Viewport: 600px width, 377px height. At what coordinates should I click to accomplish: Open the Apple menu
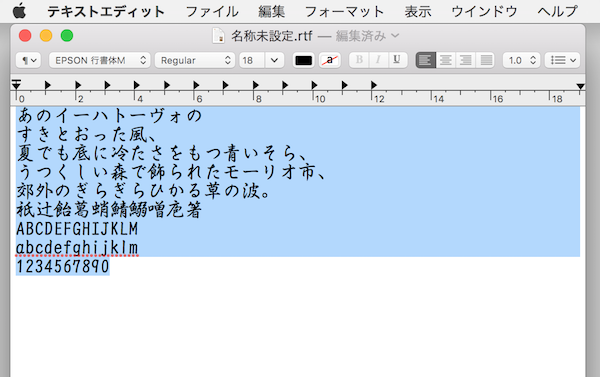[x=19, y=11]
